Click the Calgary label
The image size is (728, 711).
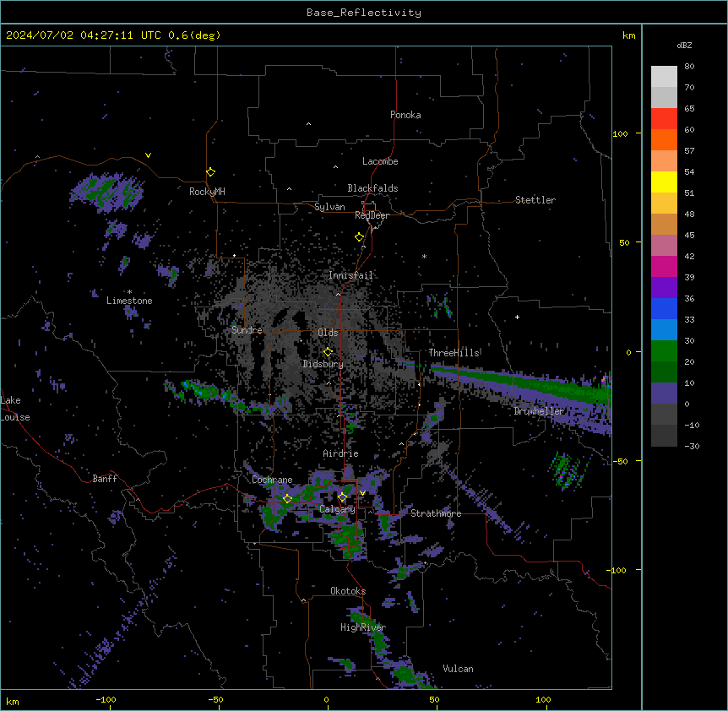click(x=338, y=509)
